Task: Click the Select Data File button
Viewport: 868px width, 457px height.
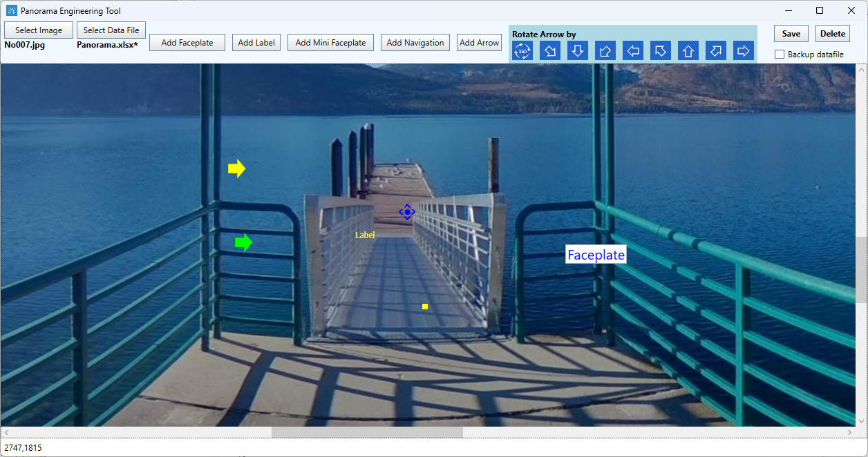Action: pos(111,30)
